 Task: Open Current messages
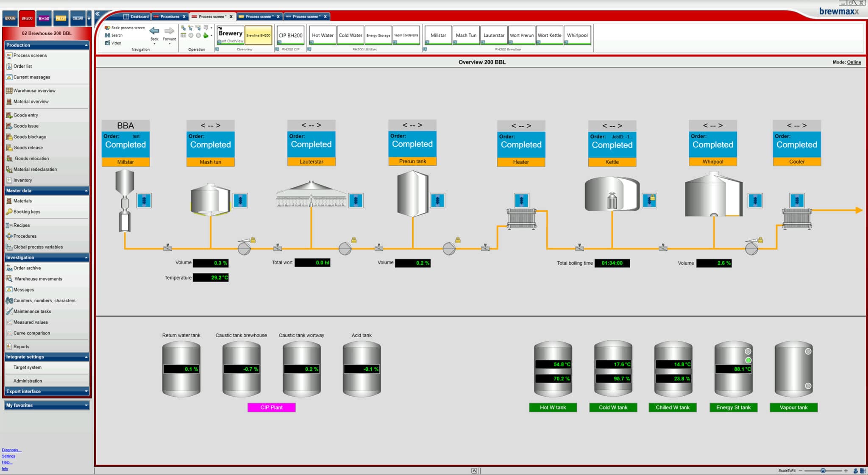pos(32,77)
